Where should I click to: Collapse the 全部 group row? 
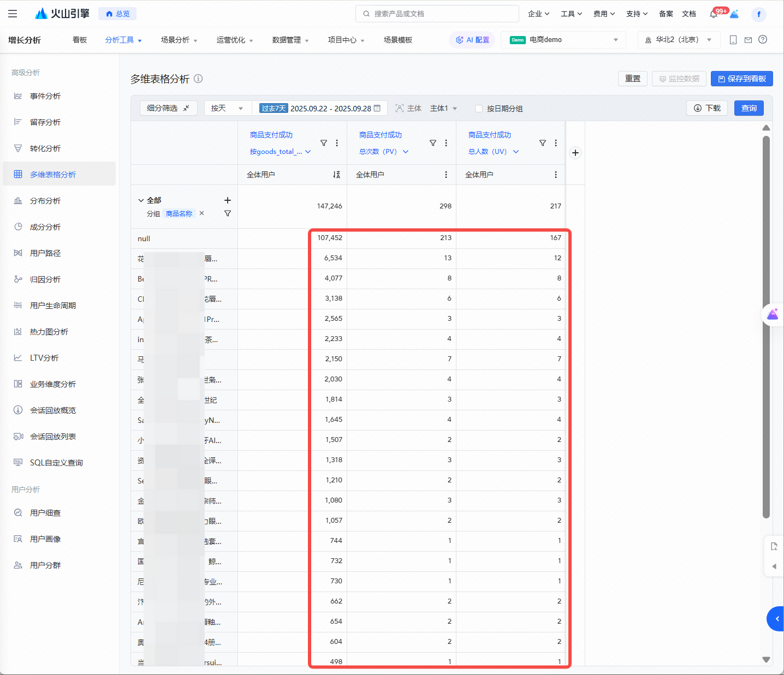pyautogui.click(x=141, y=200)
